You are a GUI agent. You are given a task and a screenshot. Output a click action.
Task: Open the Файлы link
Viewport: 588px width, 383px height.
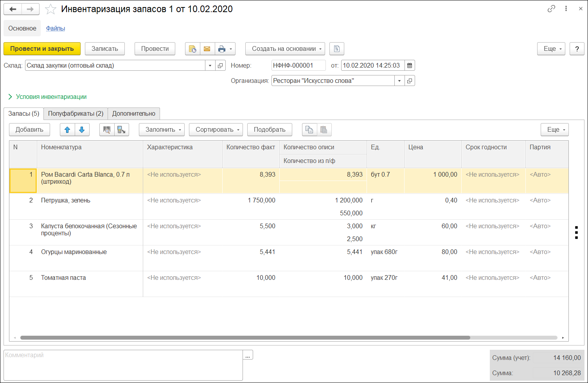[56, 29]
